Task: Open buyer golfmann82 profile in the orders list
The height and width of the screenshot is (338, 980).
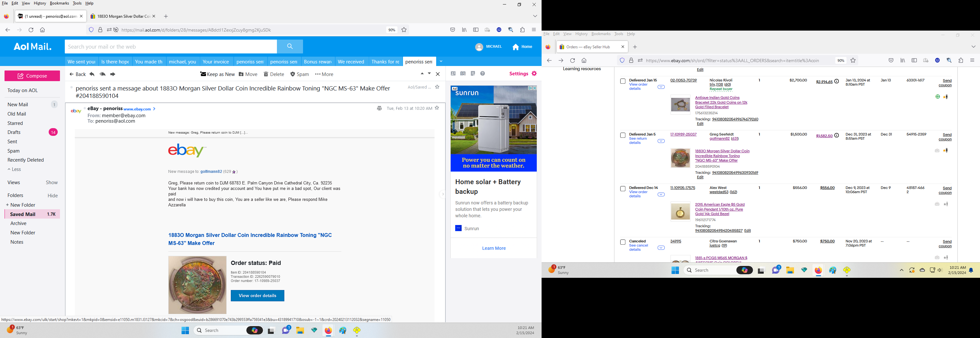Action: click(720, 139)
